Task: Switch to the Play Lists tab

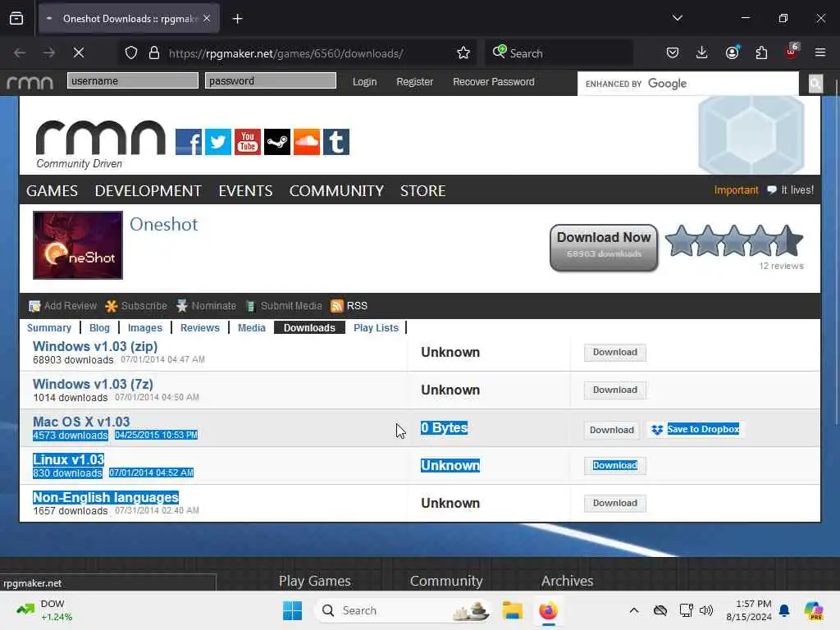Action: tap(376, 328)
